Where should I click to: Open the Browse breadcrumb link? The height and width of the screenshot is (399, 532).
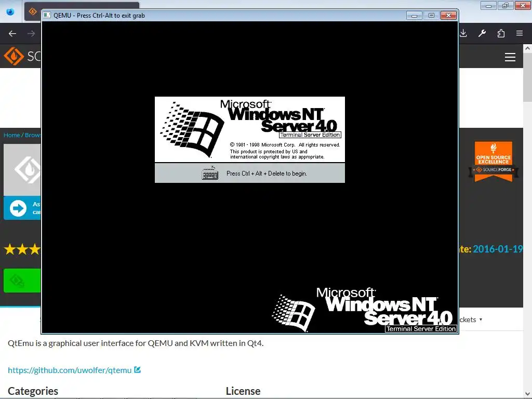33,135
